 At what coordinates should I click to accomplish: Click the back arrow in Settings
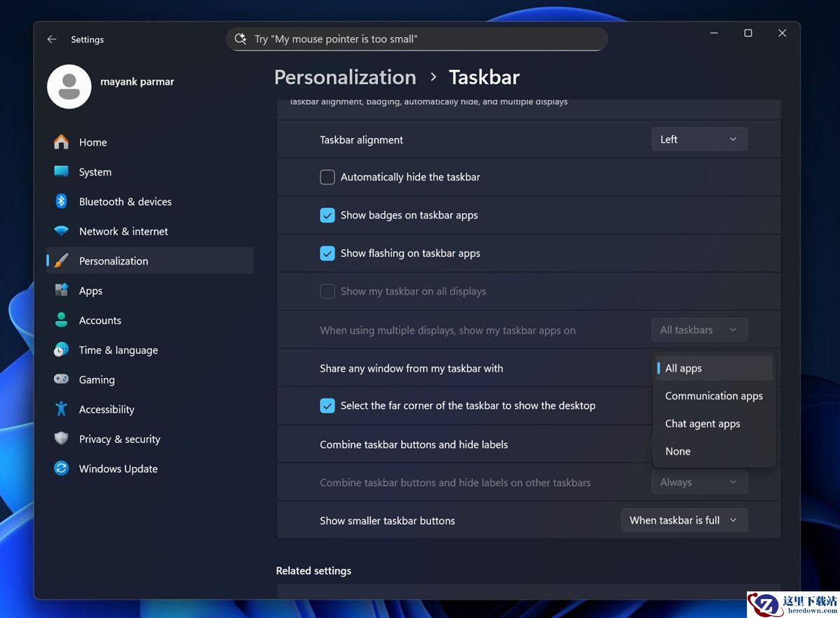tap(52, 40)
